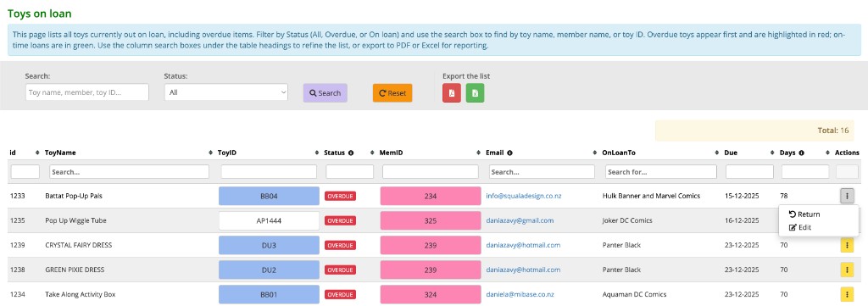This screenshot has width=868, height=306.
Task: Choose Return from the actions menu
Action: point(804,214)
